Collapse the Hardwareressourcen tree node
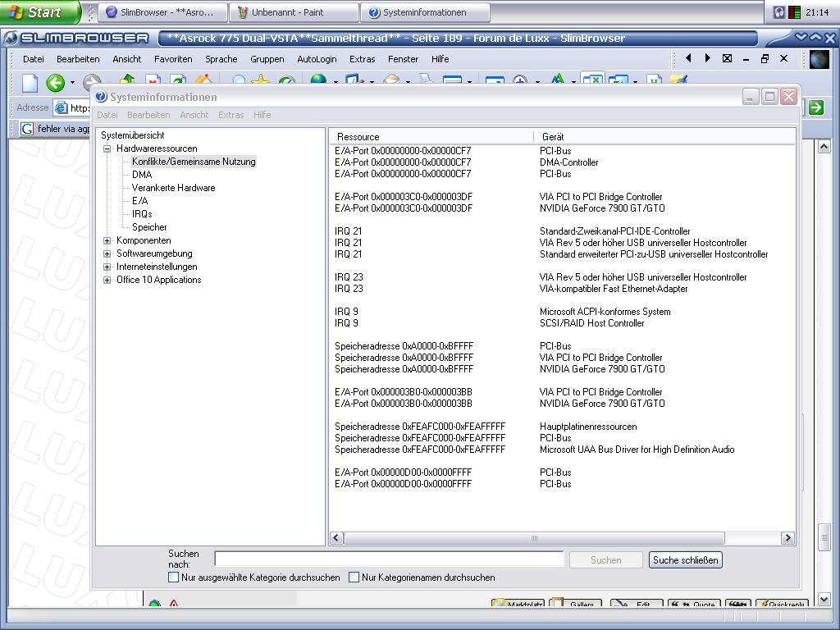This screenshot has width=840, height=630. (x=107, y=149)
